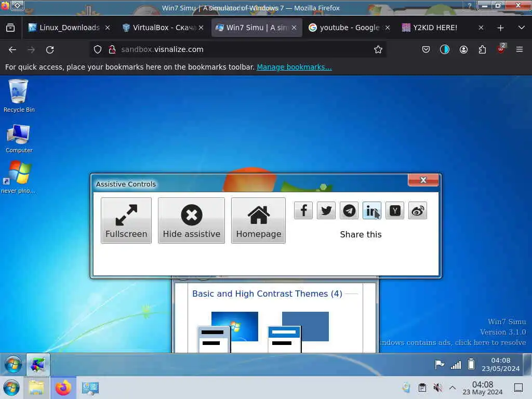
Task: Click the network signal bars tray icon
Action: (x=456, y=365)
